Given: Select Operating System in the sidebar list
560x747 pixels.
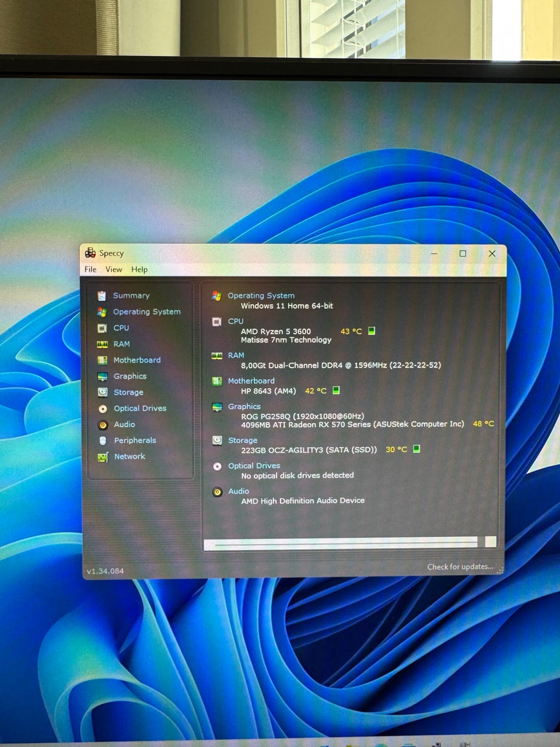Looking at the screenshot, I should [x=147, y=312].
